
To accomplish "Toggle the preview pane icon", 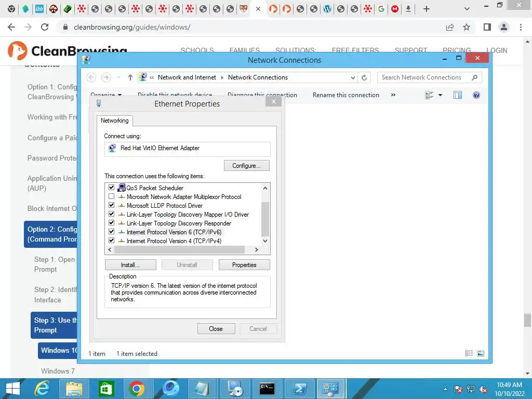I will pos(457,95).
